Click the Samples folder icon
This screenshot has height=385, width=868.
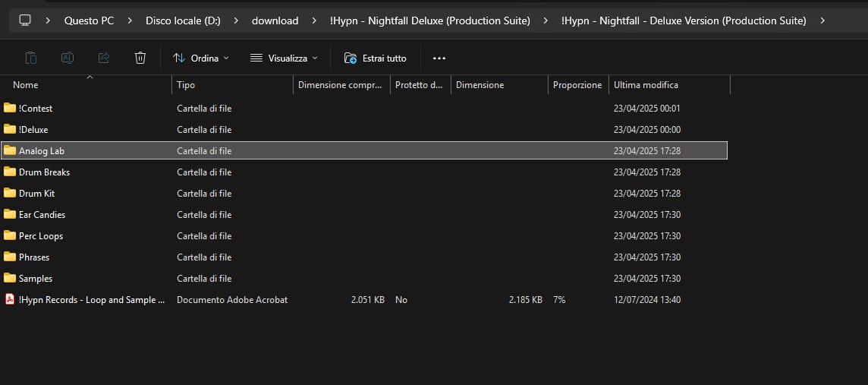pos(9,277)
